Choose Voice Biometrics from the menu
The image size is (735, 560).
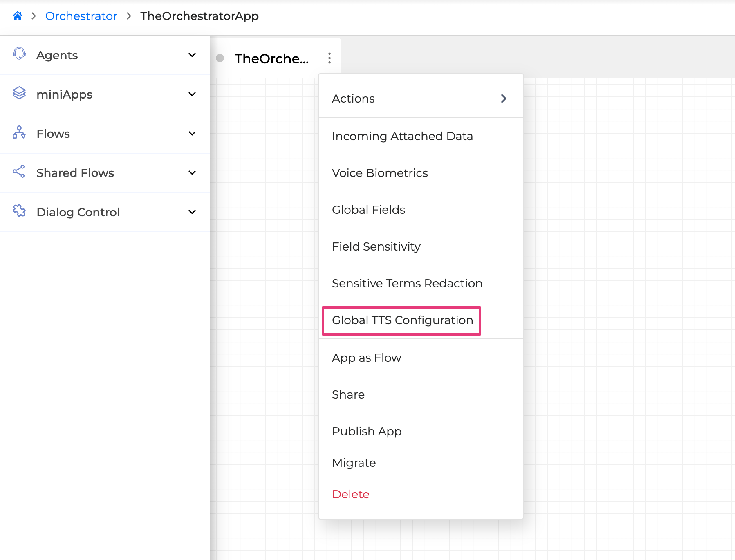coord(380,173)
